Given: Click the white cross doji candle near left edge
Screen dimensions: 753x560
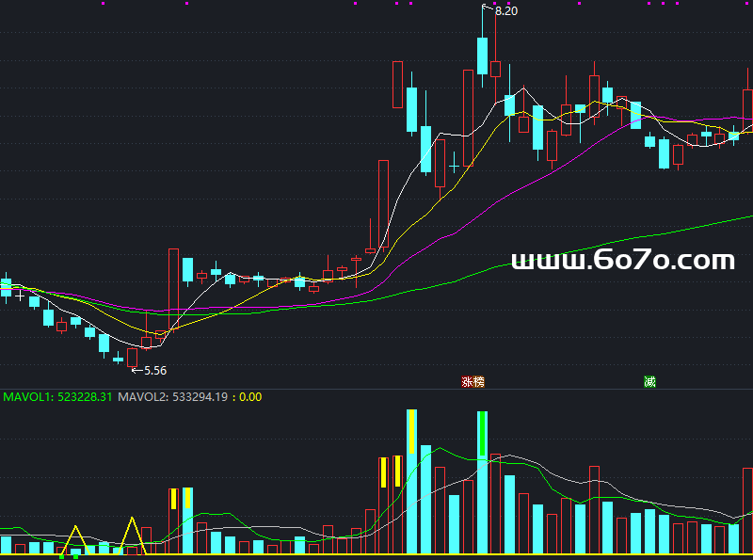Looking at the screenshot, I should pyautogui.click(x=19, y=296).
